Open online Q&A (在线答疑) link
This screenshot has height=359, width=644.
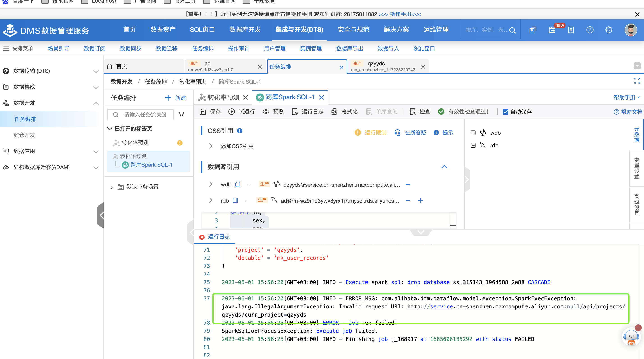(x=410, y=133)
